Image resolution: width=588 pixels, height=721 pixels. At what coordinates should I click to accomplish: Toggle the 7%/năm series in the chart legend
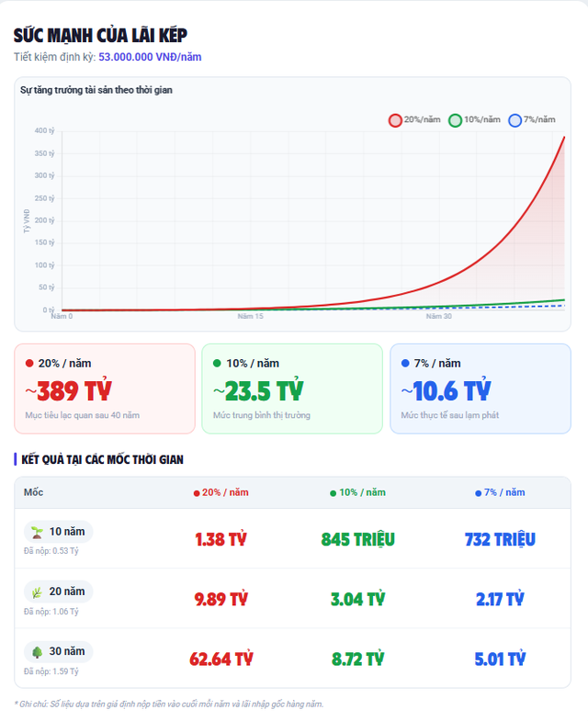[533, 120]
